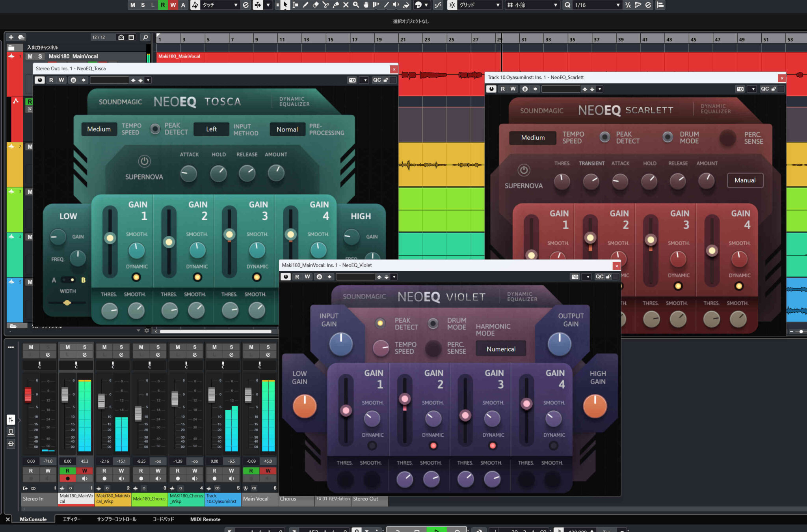
Task: Select the scissors split tool
Action: pos(325,5)
